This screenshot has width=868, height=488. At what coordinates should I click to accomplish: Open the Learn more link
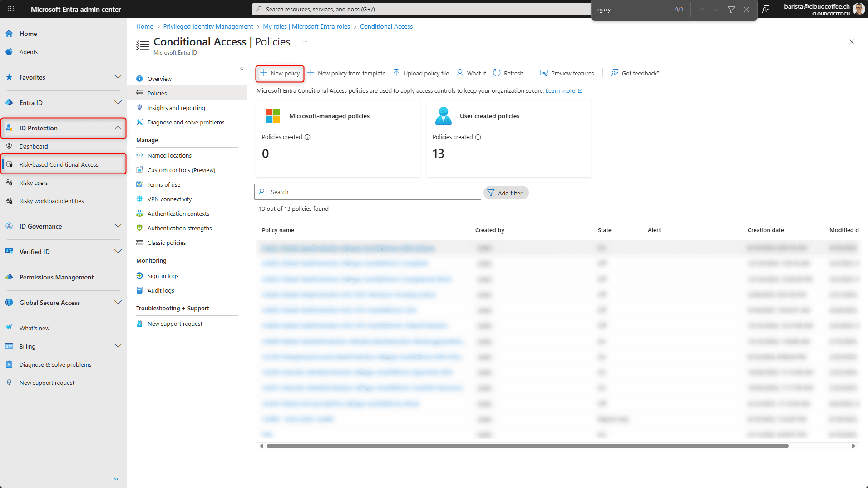coord(561,90)
